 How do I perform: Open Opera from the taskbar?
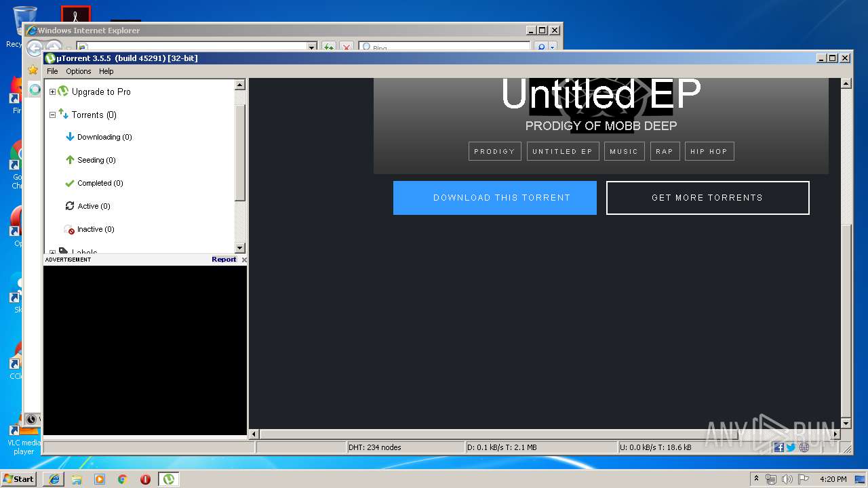coord(145,479)
